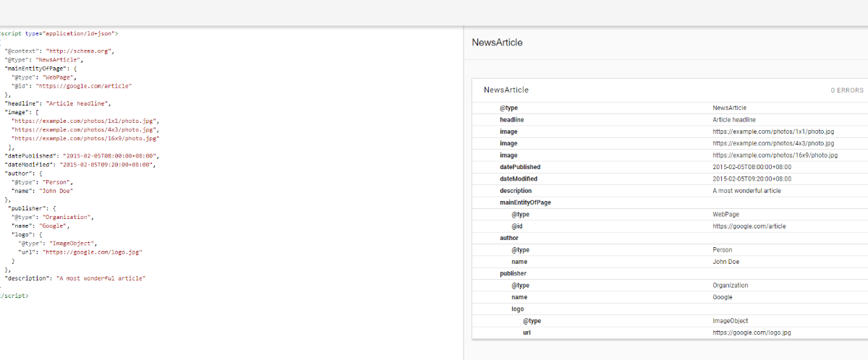Click the closing /script tag line
The height and width of the screenshot is (360, 868).
[14, 296]
